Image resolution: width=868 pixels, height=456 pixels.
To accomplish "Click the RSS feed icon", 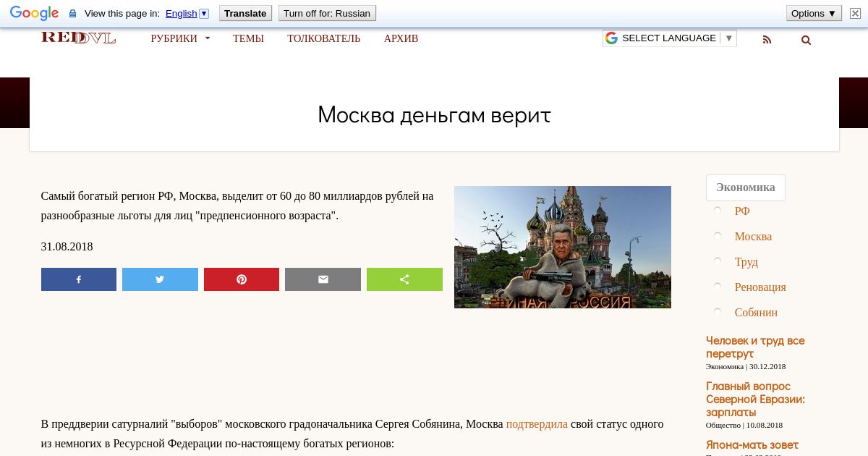I will click(767, 40).
